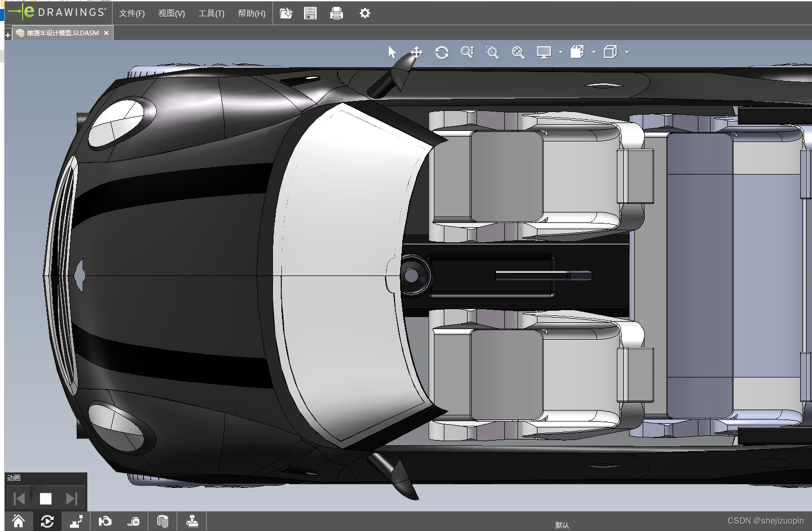Viewport: 812px width, 531px height.
Task: Click the Zoom to Fit icon
Action: pos(518,52)
